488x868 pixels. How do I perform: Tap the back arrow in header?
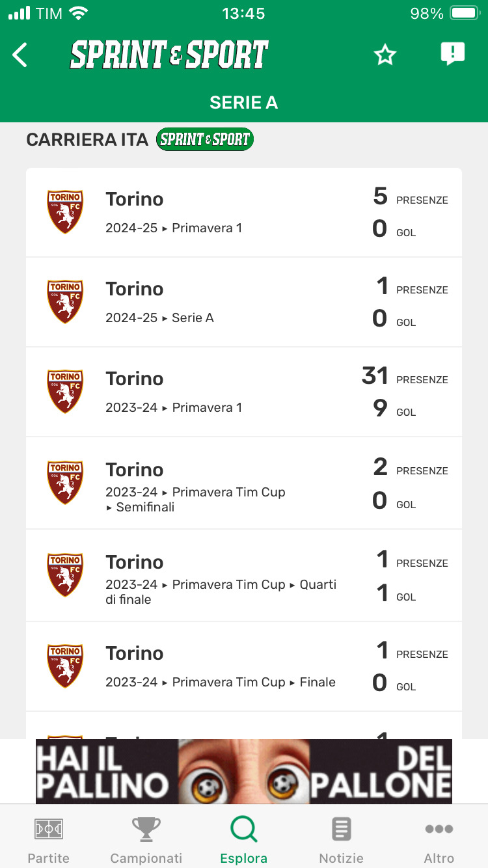20,55
